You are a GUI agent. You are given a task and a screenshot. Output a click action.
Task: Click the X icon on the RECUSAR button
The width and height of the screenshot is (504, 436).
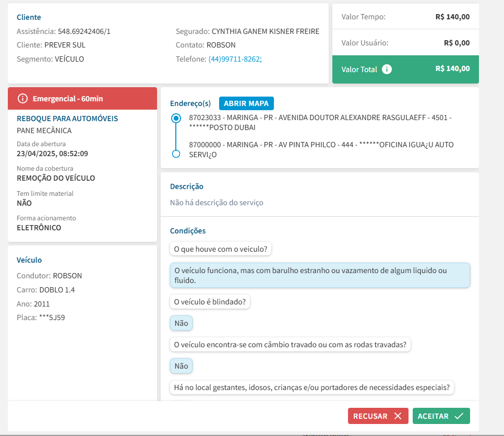click(x=398, y=416)
